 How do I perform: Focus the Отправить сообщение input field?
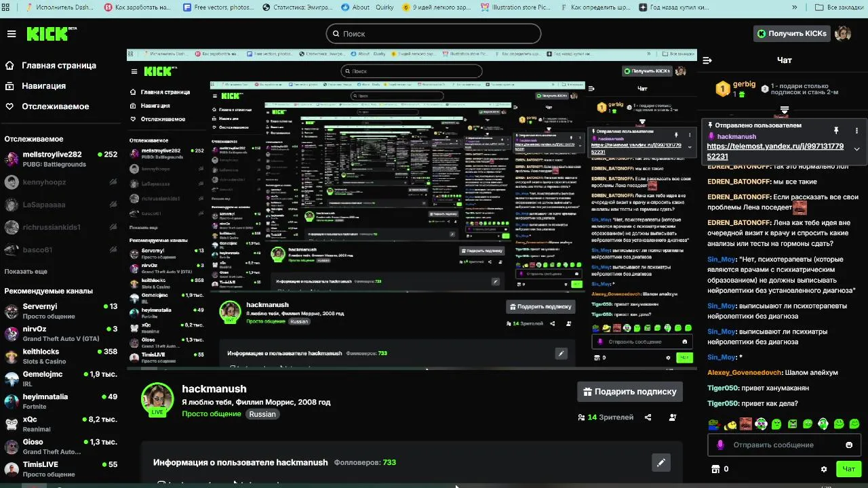(x=784, y=445)
